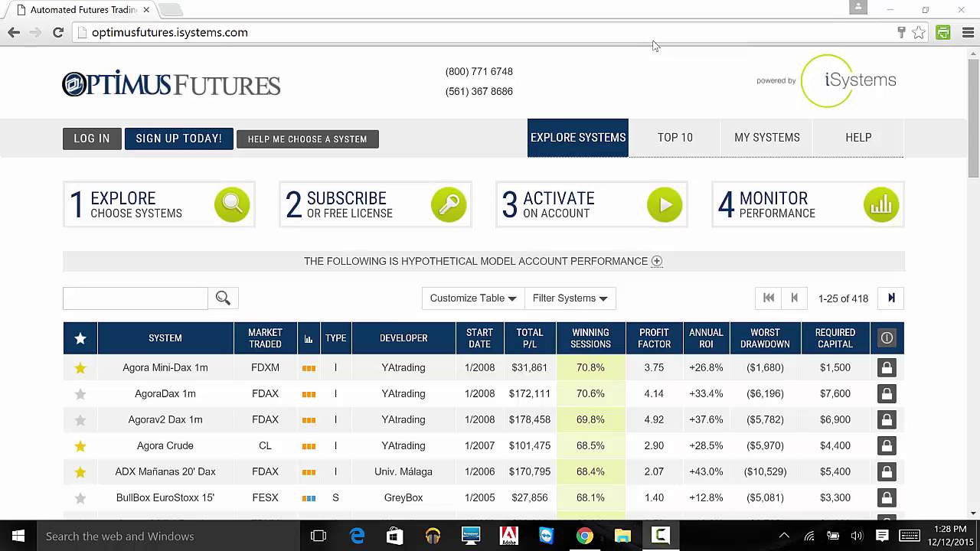The image size is (980, 551).
Task: Click the star column header icon
Action: [x=80, y=338]
